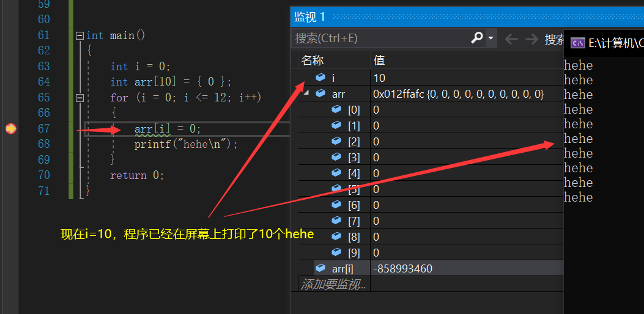The height and width of the screenshot is (314, 644).
Task: Click the int main() function signature
Action: click(116, 35)
